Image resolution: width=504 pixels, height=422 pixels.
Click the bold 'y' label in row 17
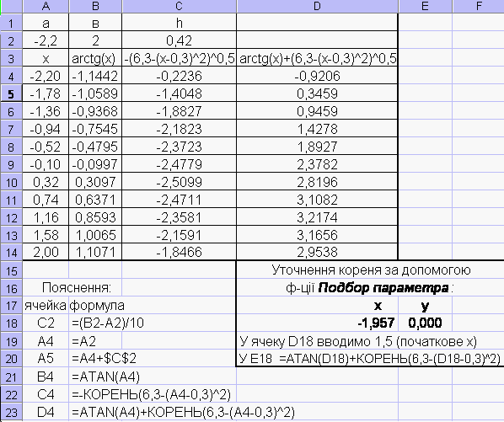425,307
